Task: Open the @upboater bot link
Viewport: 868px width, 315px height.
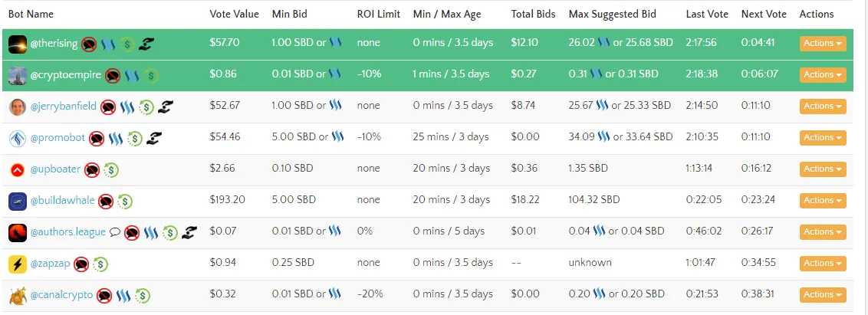Action: [x=55, y=169]
